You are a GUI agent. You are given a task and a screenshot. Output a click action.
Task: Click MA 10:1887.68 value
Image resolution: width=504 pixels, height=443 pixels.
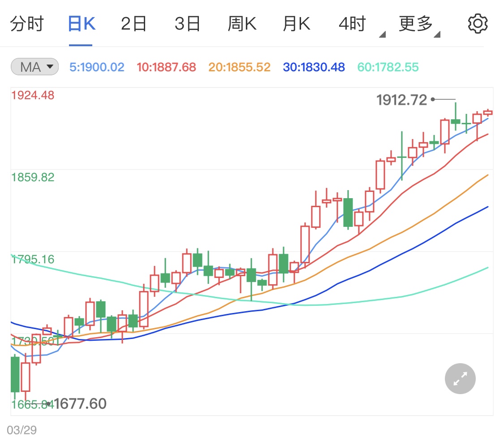[166, 67]
